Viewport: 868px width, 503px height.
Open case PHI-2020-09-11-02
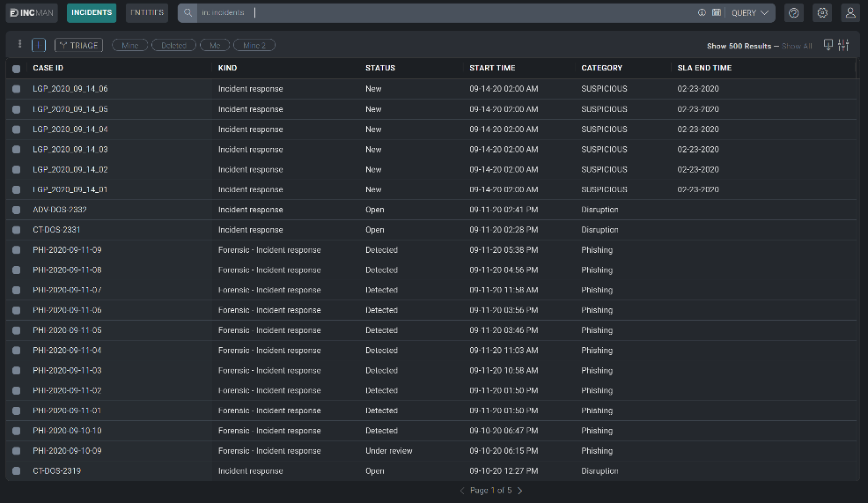point(67,391)
